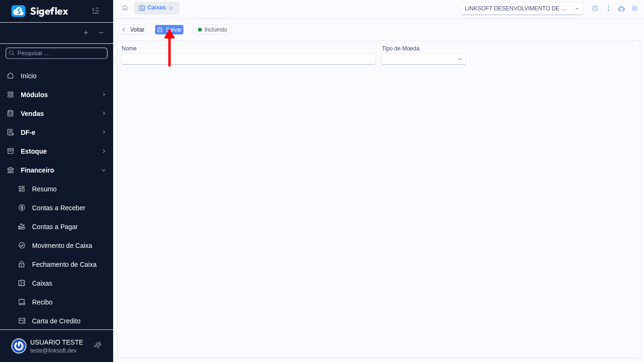Viewport: 644px width, 362px height.
Task: Open the company selector dropdown
Action: pyautogui.click(x=521, y=8)
